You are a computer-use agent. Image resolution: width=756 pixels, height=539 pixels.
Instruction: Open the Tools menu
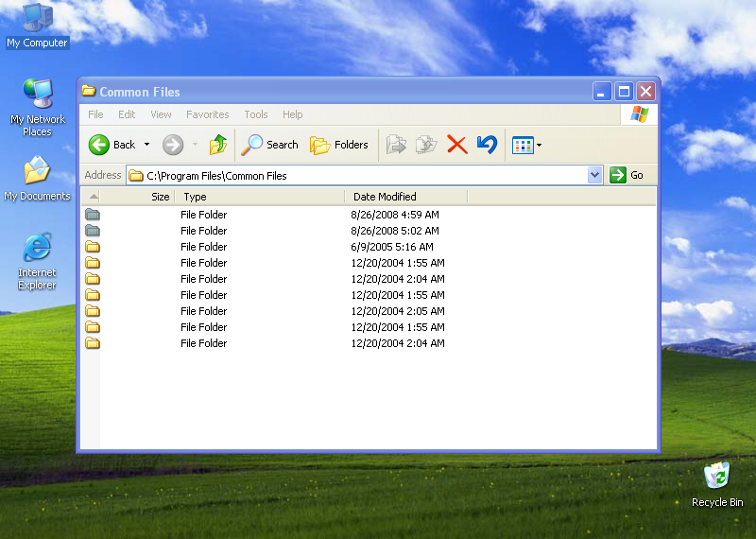pos(255,114)
